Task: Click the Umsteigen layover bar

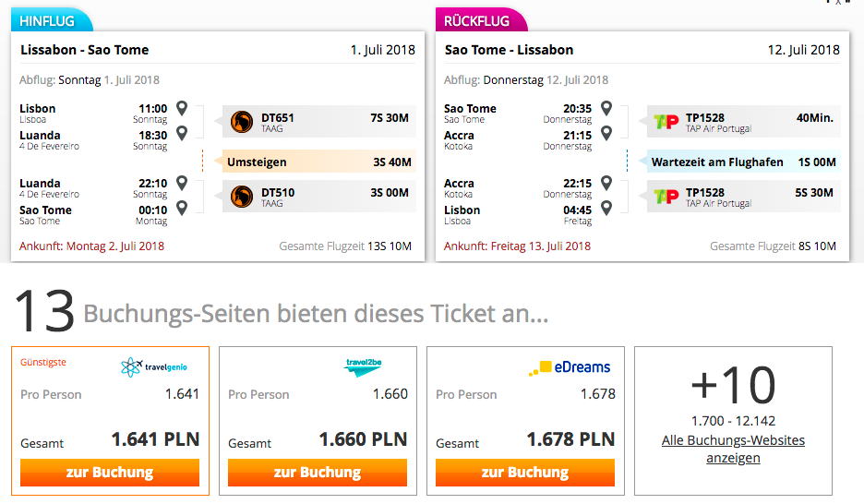Action: [x=319, y=162]
